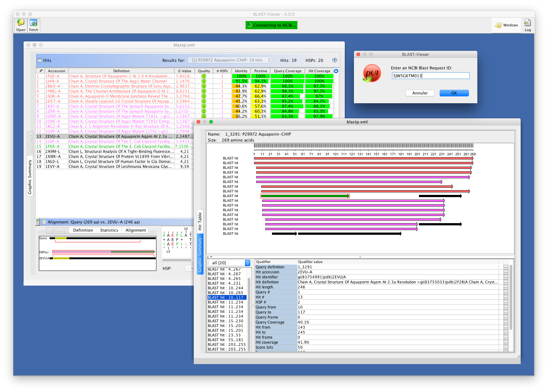Click the Alignment panel list icon
The width and height of the screenshot is (548, 392).
click(44, 222)
